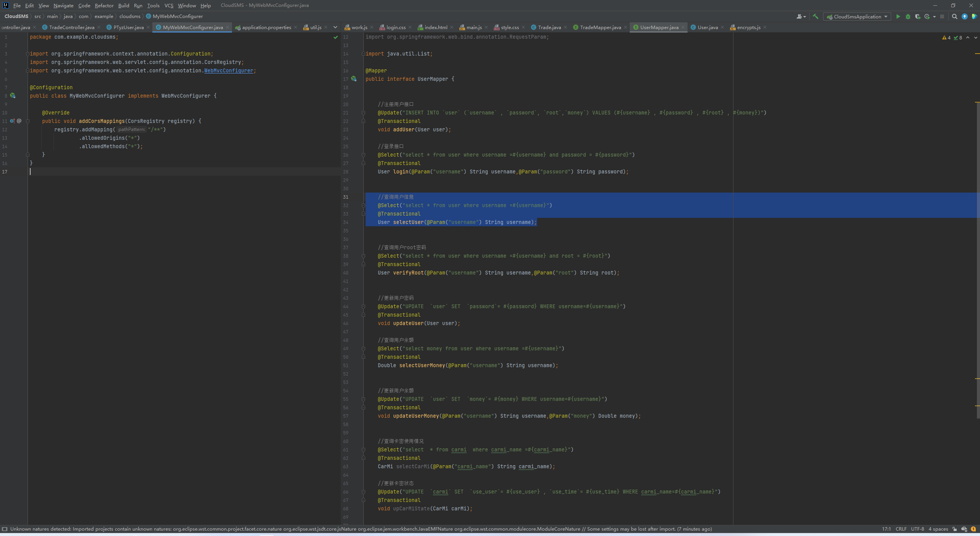
Task: Toggle tool window bars at bottom-left corner
Action: [x=5, y=529]
